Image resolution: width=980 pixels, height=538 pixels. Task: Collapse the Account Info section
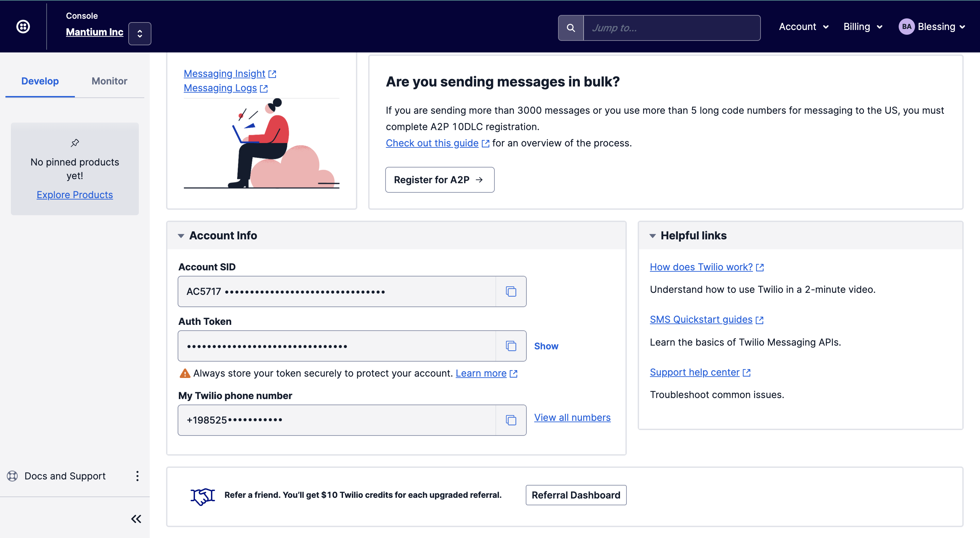[181, 236]
